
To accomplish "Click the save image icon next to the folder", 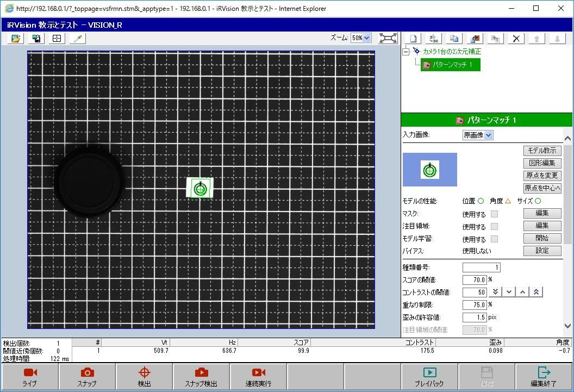I will coord(36,38).
